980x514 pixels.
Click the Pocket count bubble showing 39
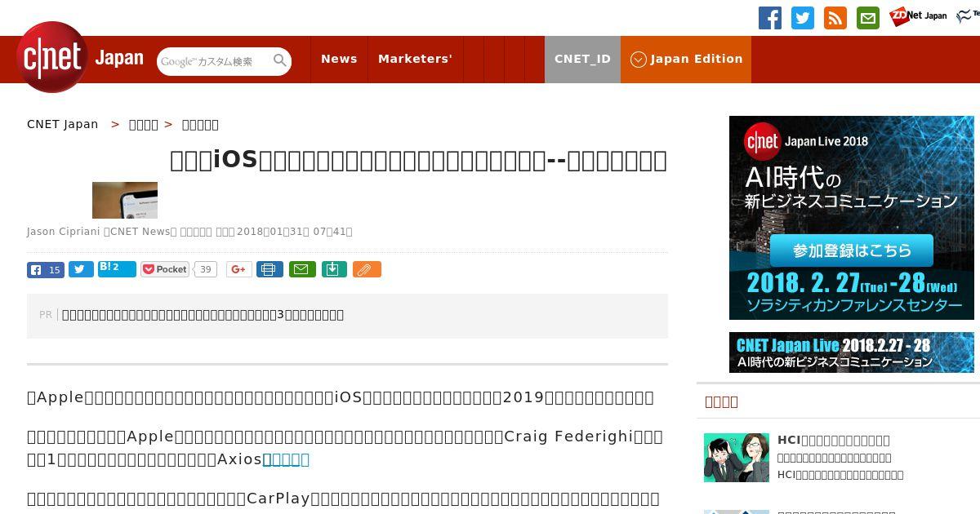pos(206,269)
